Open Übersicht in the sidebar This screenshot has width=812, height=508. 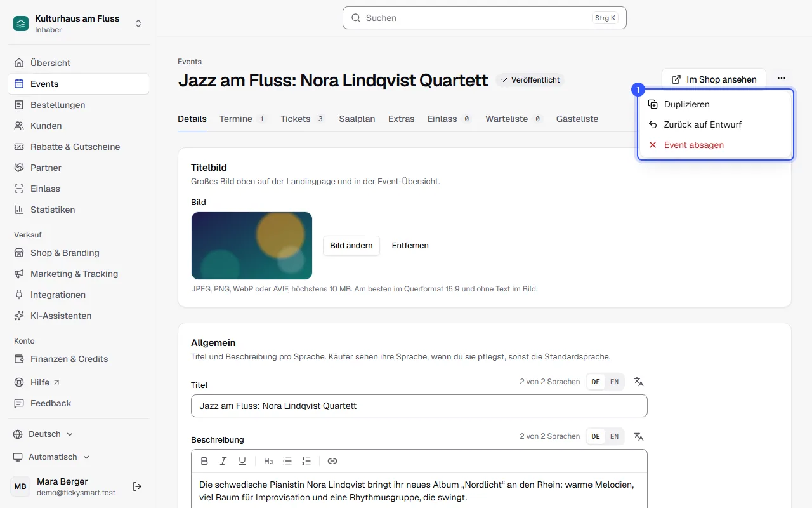[79, 63]
